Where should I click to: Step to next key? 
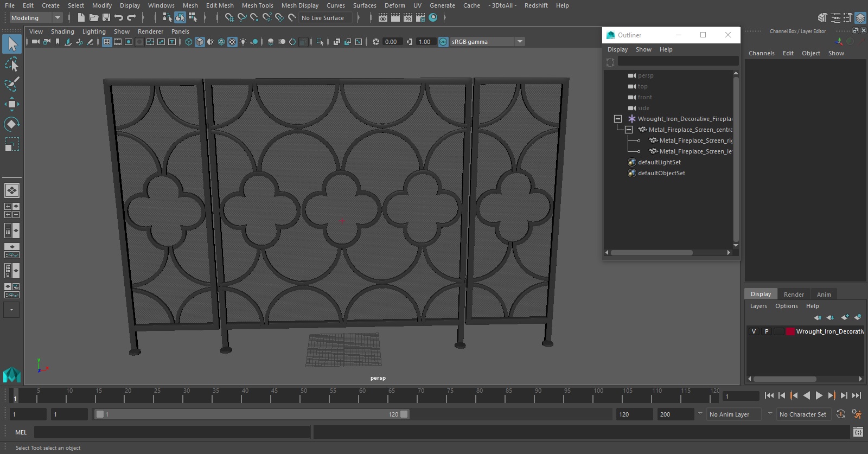click(x=832, y=396)
